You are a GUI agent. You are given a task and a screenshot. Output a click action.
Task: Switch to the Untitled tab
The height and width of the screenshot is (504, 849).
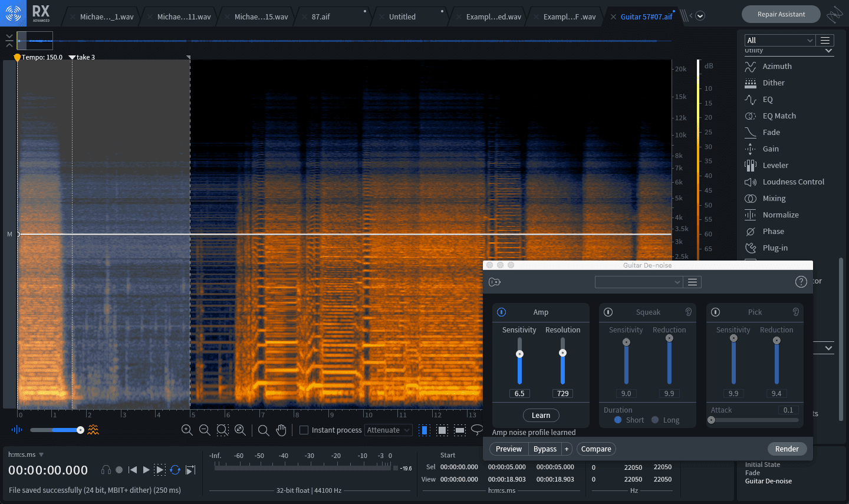(x=402, y=17)
